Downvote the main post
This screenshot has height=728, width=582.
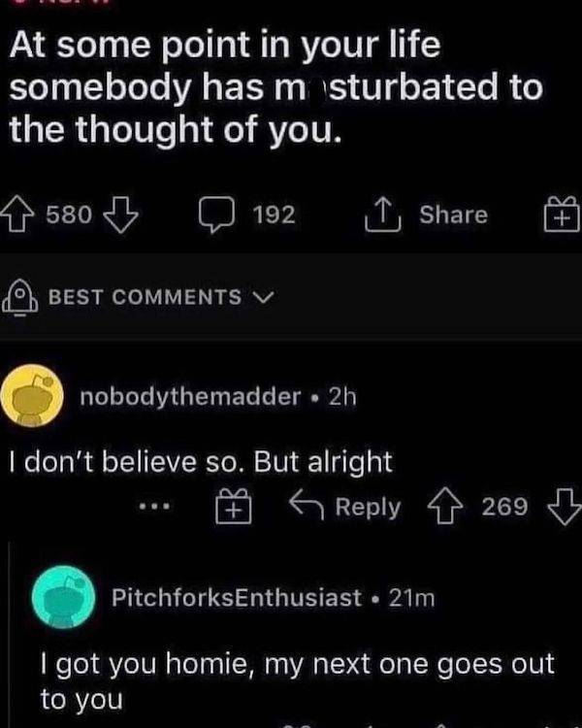[x=120, y=215]
